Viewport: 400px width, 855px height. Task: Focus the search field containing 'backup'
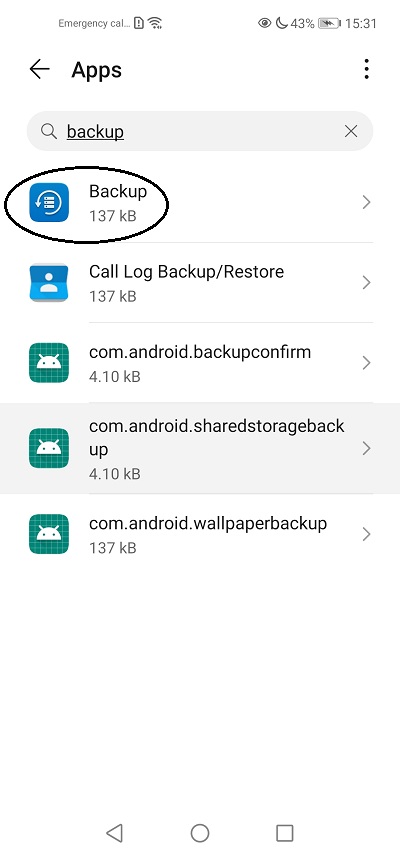200,131
